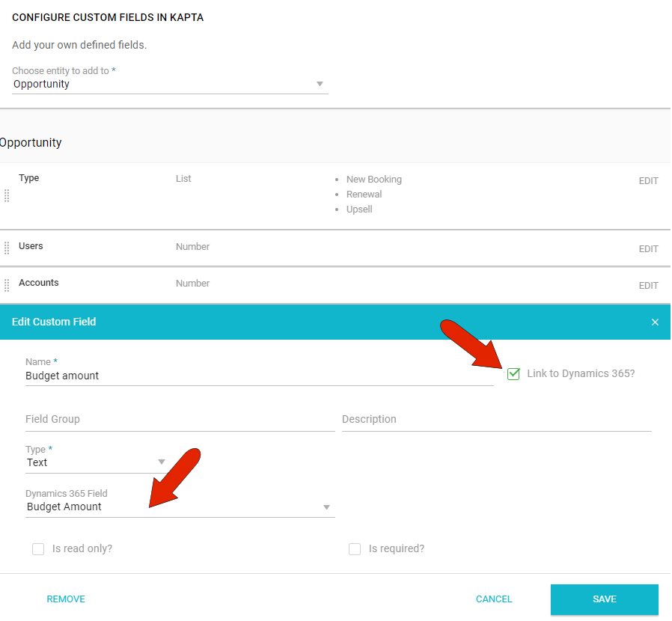This screenshot has width=672, height=621.
Task: Close the Edit Custom Field dialog
Action: click(655, 322)
